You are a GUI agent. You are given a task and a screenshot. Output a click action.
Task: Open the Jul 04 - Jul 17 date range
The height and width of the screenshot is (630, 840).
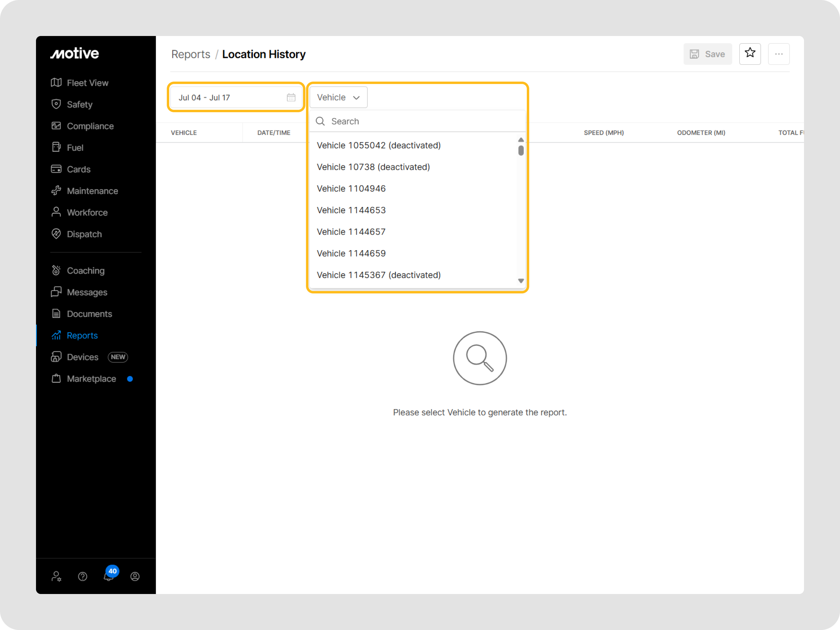tap(228, 97)
